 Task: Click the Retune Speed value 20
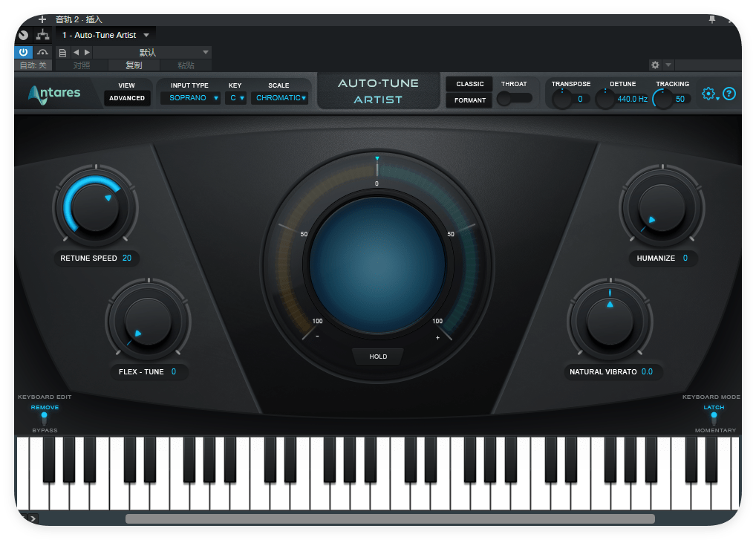pyautogui.click(x=127, y=258)
